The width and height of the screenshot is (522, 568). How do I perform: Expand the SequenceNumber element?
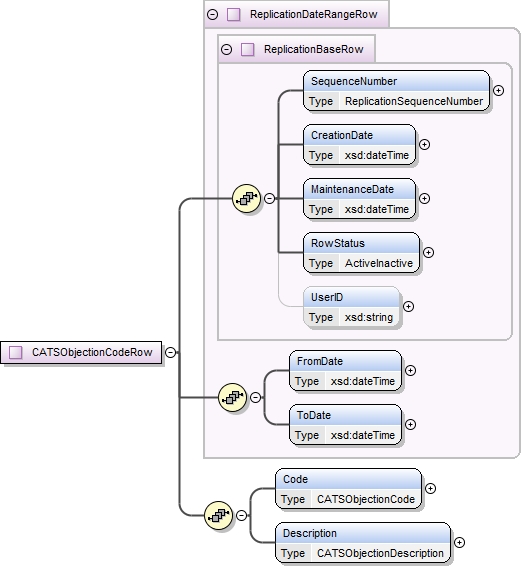tap(498, 90)
